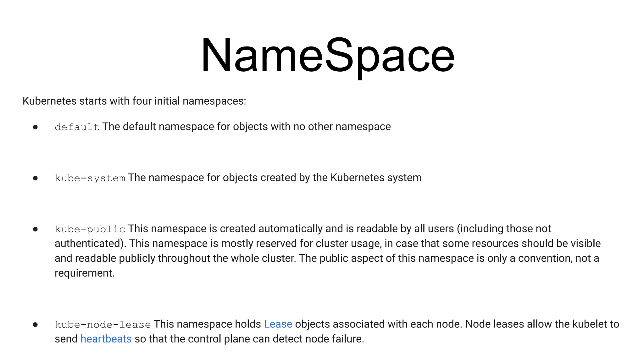
Task: Click the 'Kubernetes starts with four initial namespaces' line
Action: coord(134,101)
